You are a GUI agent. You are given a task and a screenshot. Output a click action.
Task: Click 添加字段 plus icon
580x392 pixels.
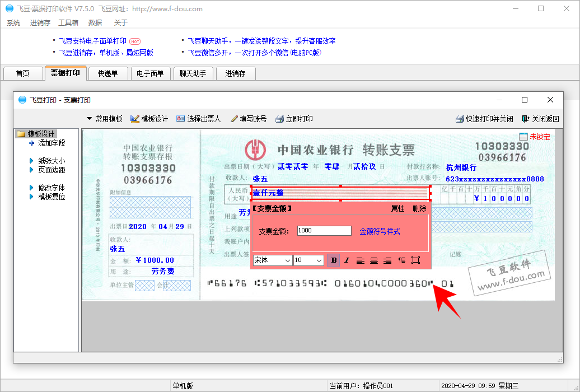point(32,143)
